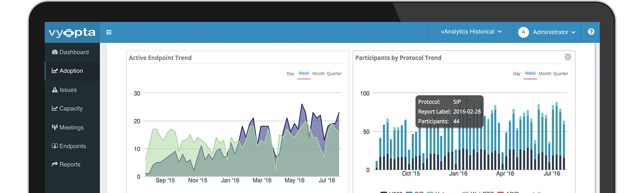Click the Apr '16 axis label
The width and height of the screenshot is (644, 193).
(x=505, y=174)
